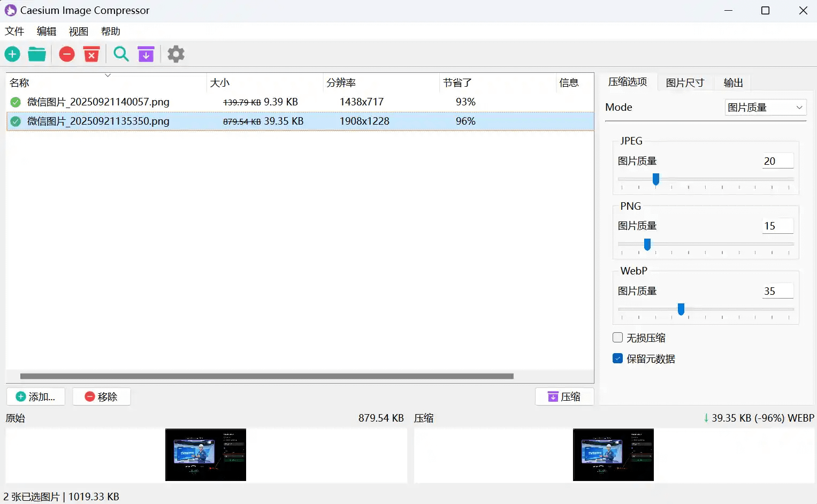The image size is (817, 504).
Task: Click the Caesium app logo icon
Action: [x=10, y=10]
